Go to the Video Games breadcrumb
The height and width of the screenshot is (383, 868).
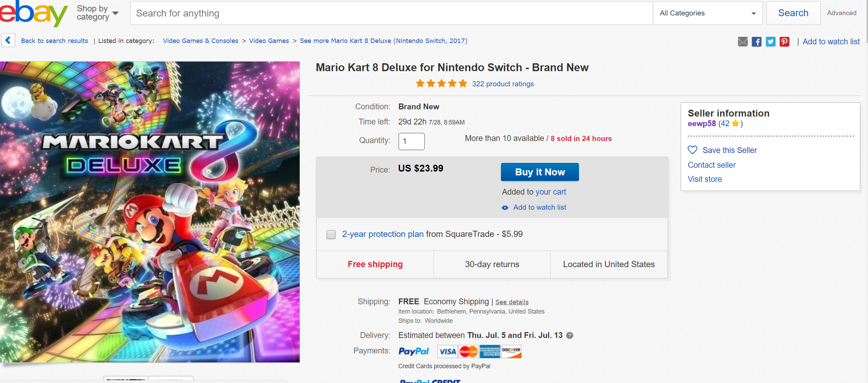click(269, 41)
